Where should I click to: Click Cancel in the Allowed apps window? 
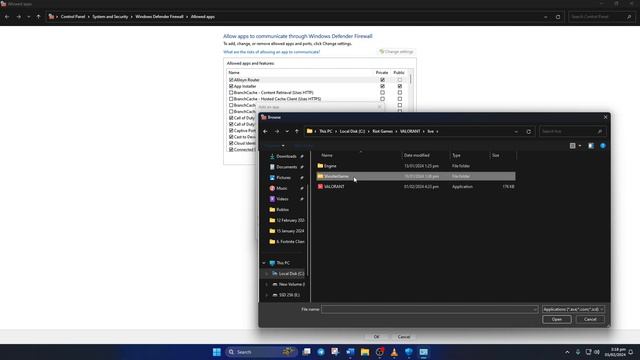pyautogui.click(x=404, y=337)
